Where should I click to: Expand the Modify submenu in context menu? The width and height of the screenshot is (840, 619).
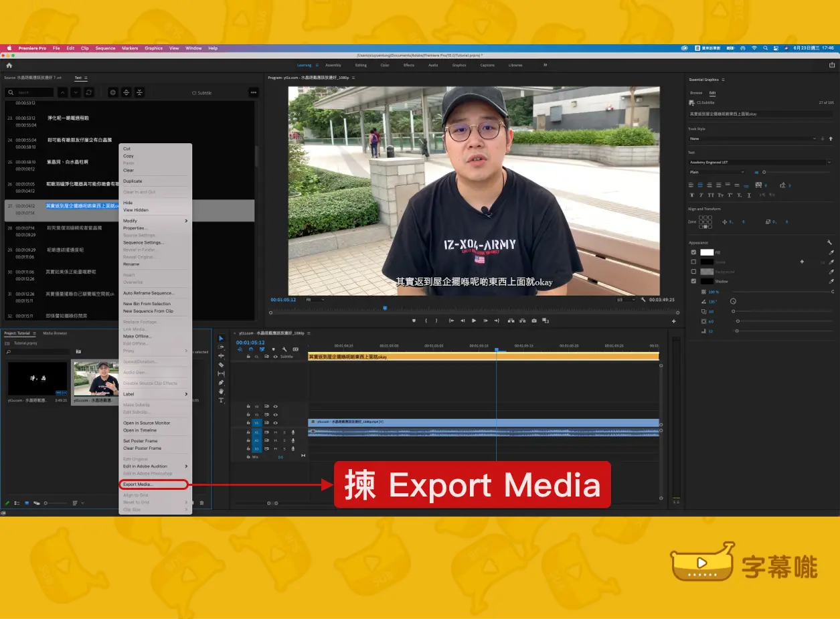[x=155, y=221]
